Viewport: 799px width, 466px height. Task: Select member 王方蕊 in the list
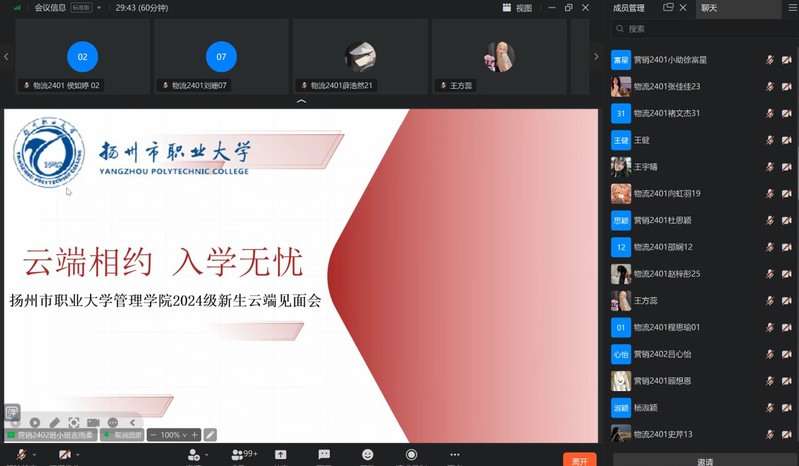point(703,300)
